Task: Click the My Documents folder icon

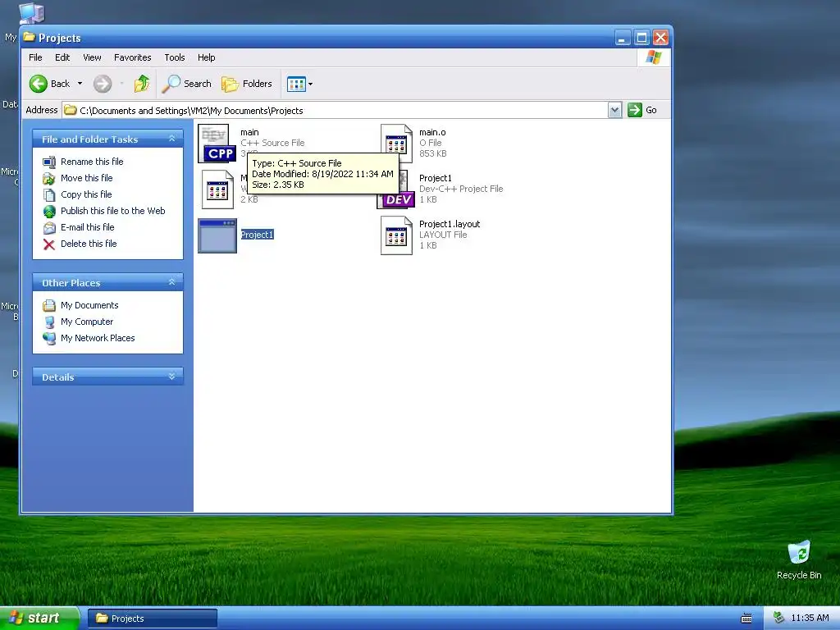Action: click(x=49, y=305)
